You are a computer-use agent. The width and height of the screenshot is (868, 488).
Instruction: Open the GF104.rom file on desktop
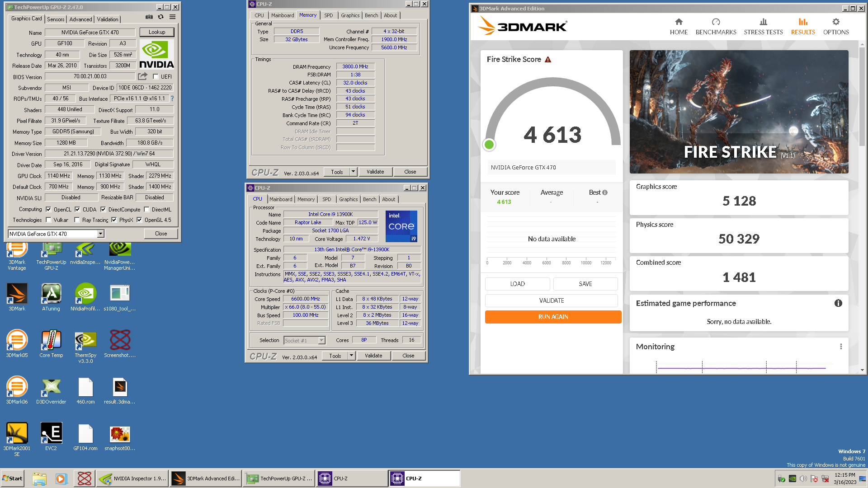click(x=85, y=436)
